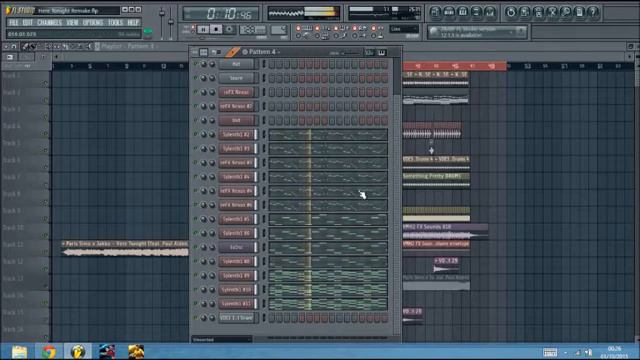Open the playlist options menu arrow
Viewport: 640px width, 360px height.
point(6,47)
